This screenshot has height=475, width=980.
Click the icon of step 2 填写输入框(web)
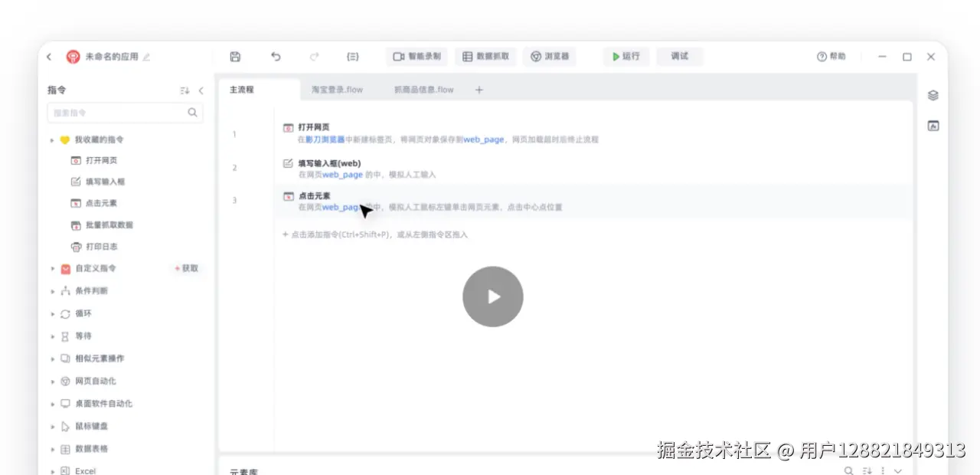(x=288, y=163)
